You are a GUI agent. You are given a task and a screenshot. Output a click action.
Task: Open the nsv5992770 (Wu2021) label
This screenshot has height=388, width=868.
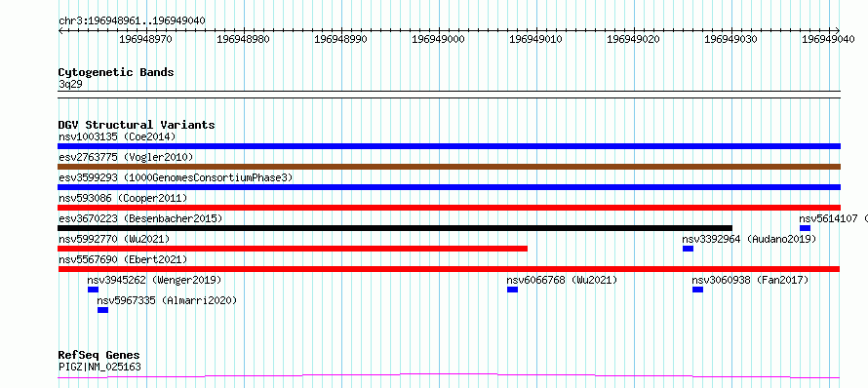[113, 239]
